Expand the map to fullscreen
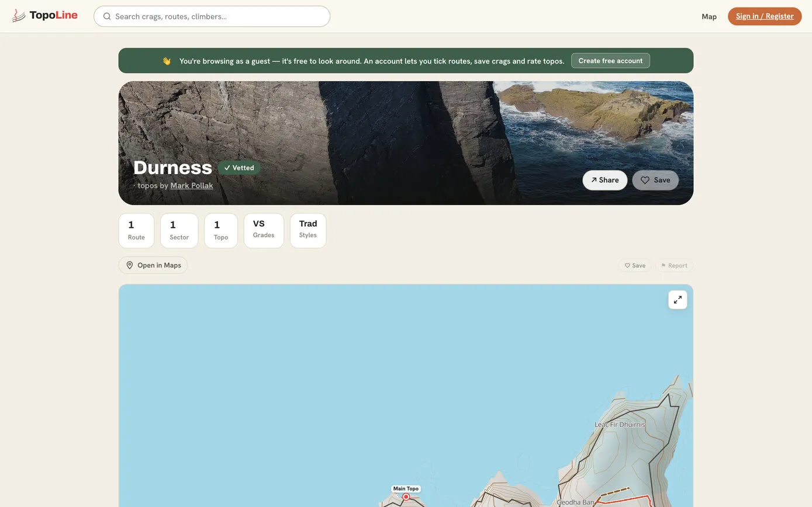Image resolution: width=812 pixels, height=507 pixels. [678, 300]
